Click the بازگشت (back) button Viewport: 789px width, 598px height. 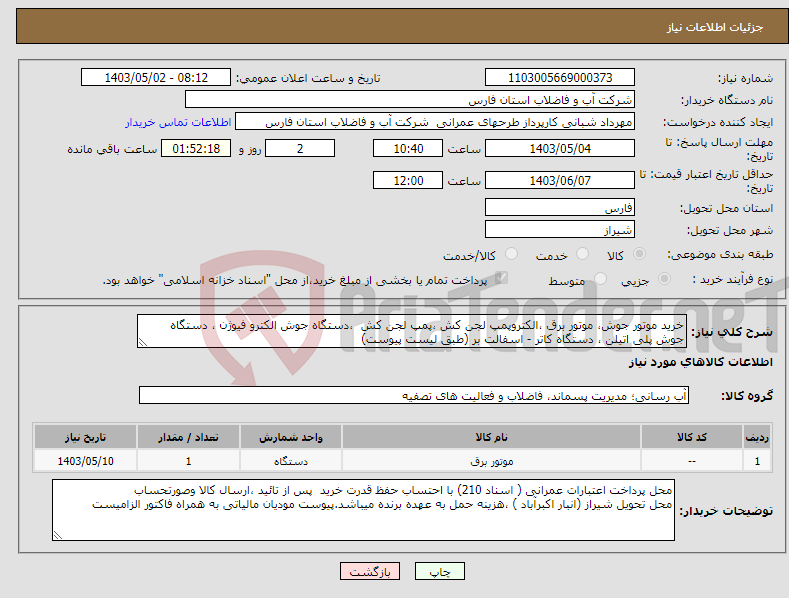point(370,571)
